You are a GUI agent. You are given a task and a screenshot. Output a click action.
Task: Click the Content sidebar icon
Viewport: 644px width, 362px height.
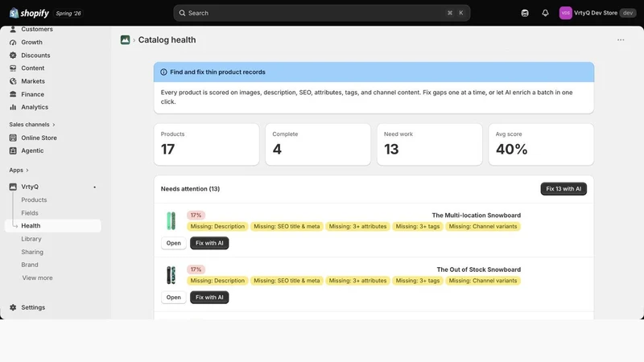click(13, 68)
